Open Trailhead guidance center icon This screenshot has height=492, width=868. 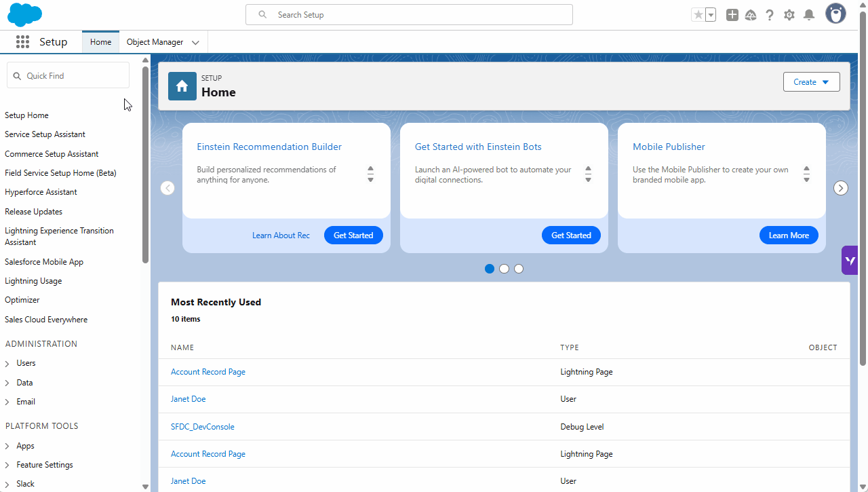751,15
